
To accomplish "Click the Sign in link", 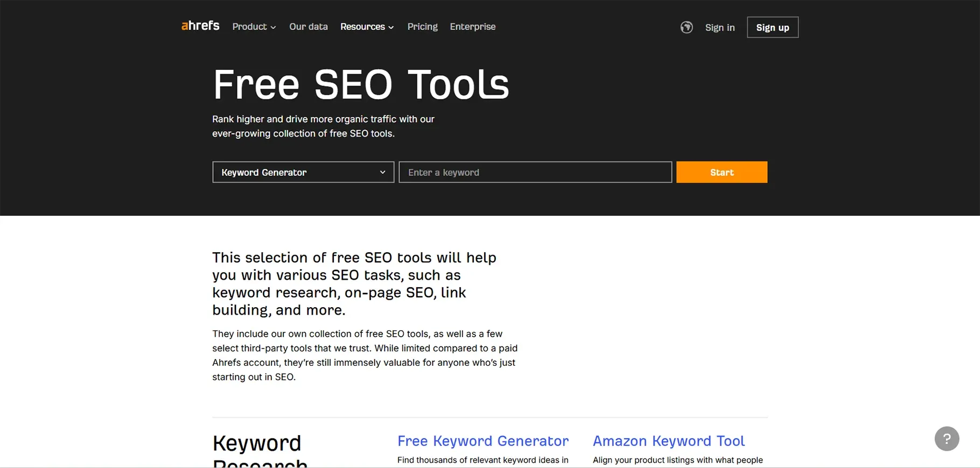I will 719,27.
